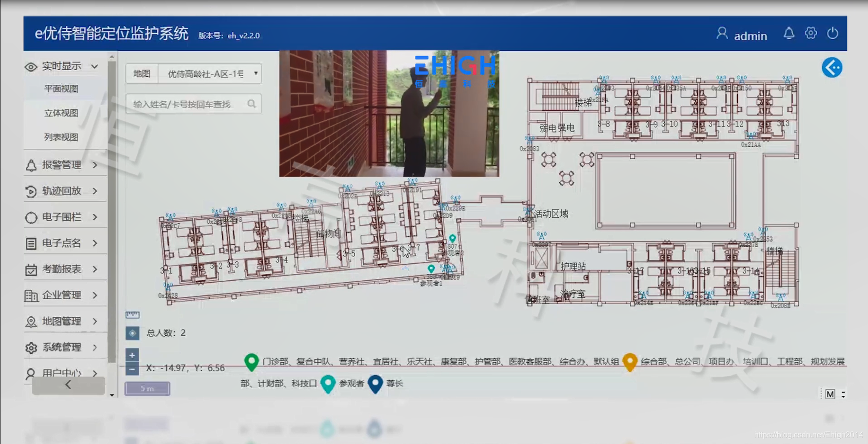Click the 实时显示 eye icon

point(31,67)
